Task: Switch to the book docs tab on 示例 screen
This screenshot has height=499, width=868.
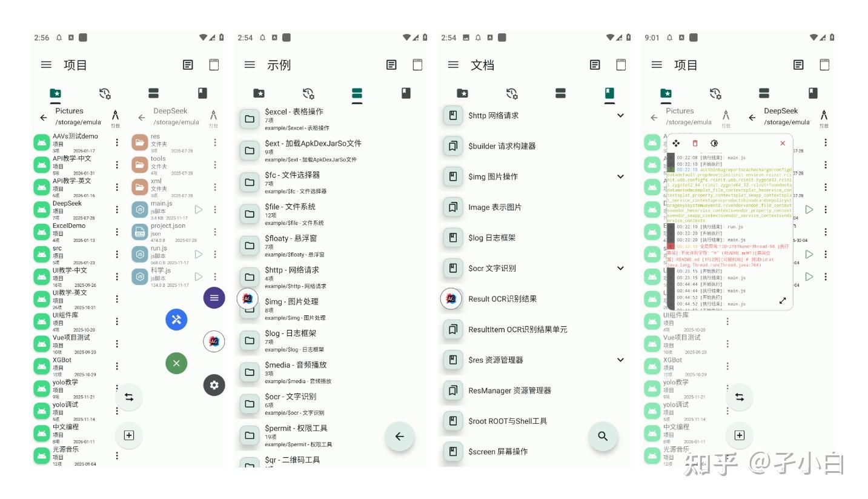Action: click(406, 93)
